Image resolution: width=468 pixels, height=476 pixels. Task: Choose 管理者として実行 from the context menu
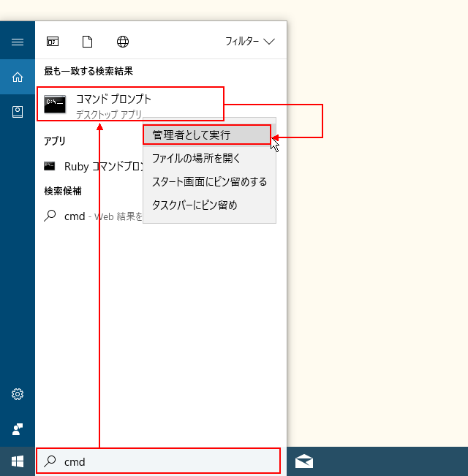click(207, 135)
